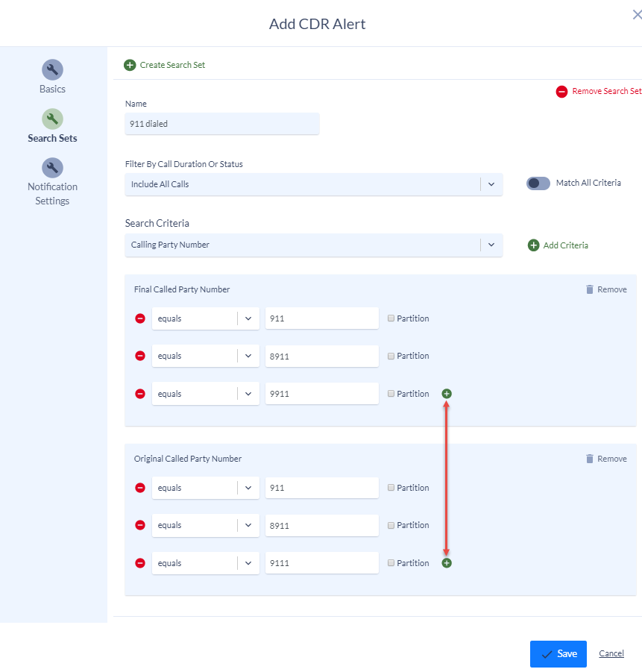Viewport: 642px width, 672px height.
Task: Remove the Original Called 911 row
Action: coord(140,488)
